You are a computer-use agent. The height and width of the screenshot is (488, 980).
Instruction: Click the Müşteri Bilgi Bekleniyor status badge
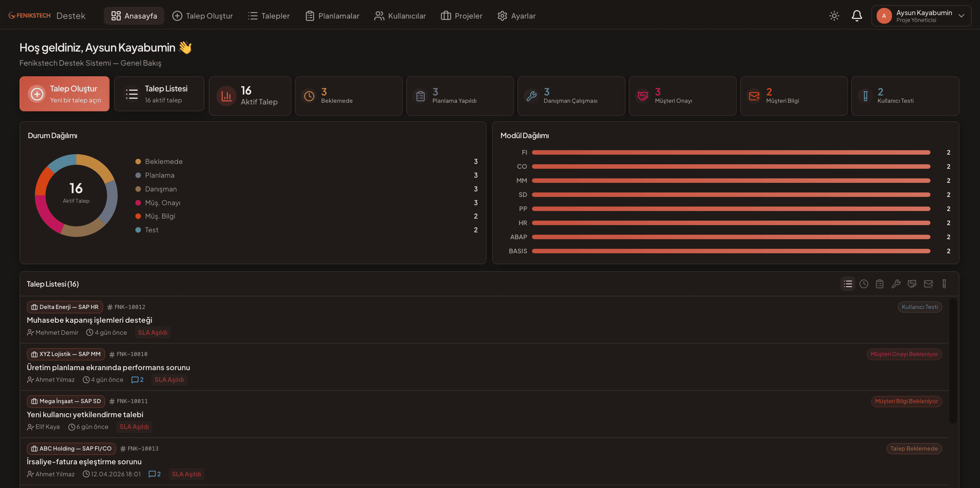[x=906, y=401]
